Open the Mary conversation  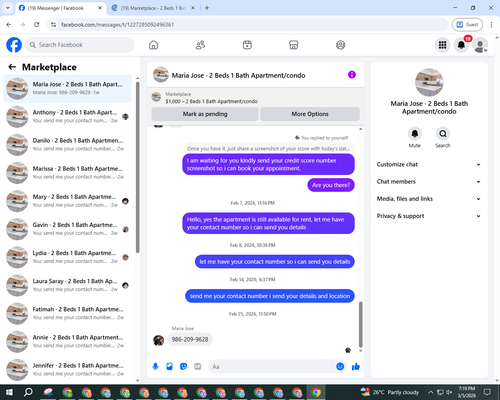coord(67,201)
